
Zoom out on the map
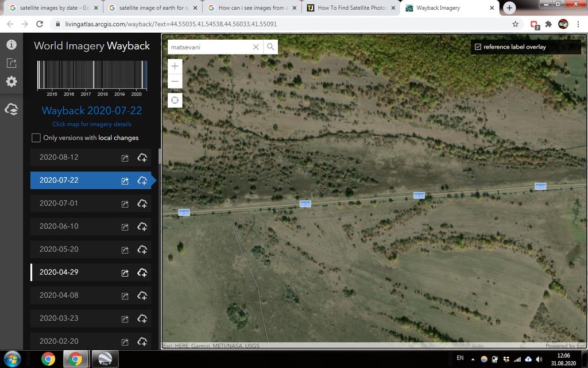pyautogui.click(x=175, y=81)
